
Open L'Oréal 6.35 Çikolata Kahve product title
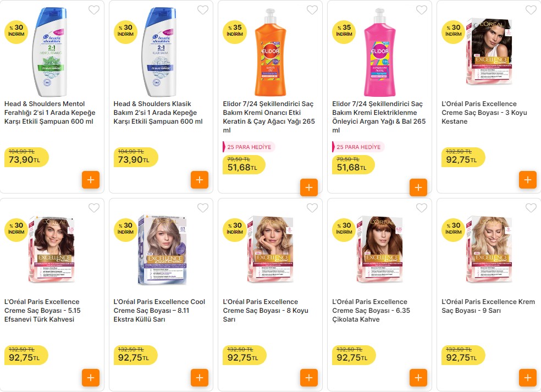[x=371, y=311]
